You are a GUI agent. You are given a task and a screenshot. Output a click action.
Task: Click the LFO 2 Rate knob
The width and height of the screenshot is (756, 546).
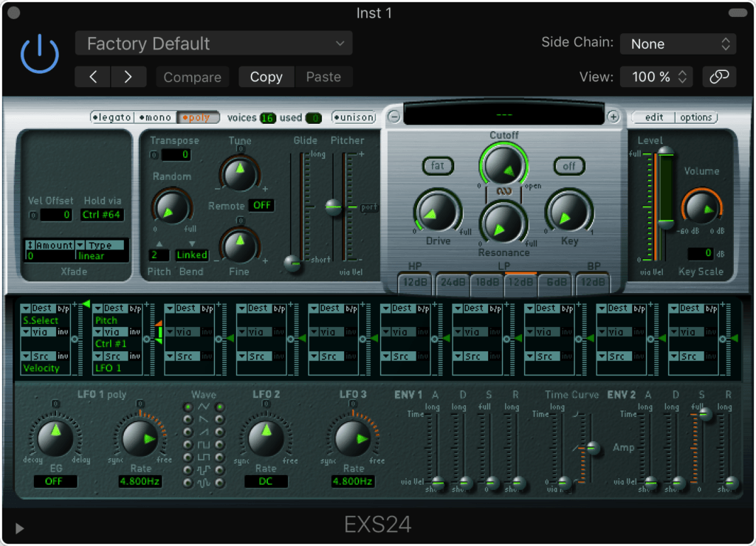pyautogui.click(x=266, y=438)
